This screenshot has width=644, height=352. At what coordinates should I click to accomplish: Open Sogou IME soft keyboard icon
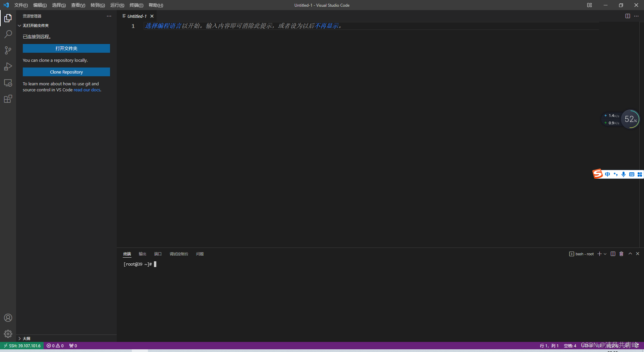coord(632,174)
